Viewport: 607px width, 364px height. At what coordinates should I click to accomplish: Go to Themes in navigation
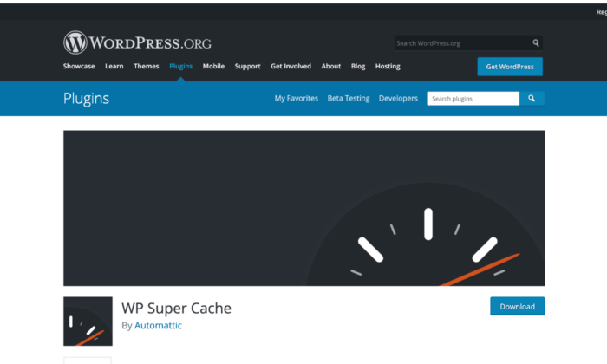pos(147,66)
